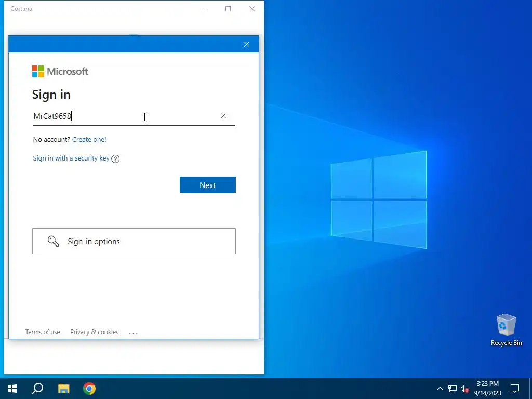Click the key icon in Sign-in options
This screenshot has height=399, width=532.
54,241
